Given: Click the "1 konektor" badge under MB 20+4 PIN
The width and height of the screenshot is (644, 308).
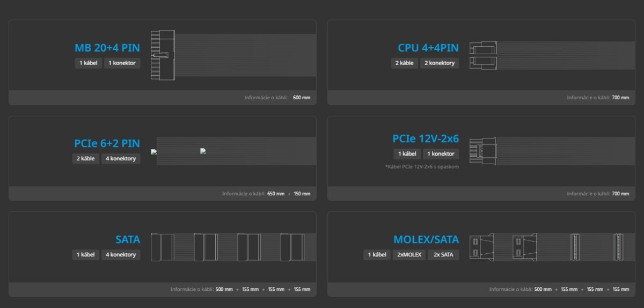Looking at the screenshot, I should pos(122,63).
